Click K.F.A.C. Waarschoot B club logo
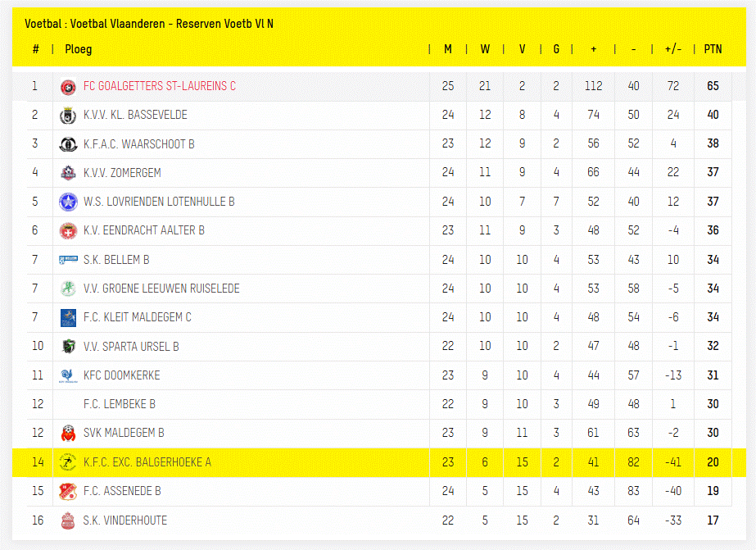Screen dimensions: 756x550 tap(68, 144)
